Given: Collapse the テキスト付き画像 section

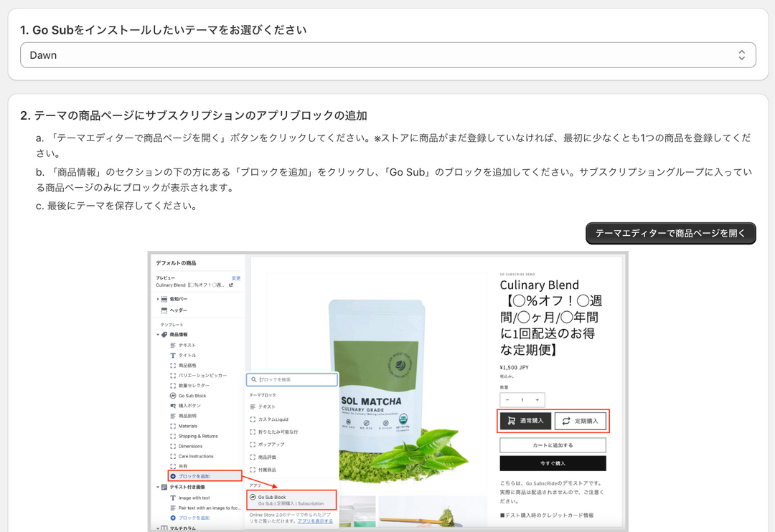Looking at the screenshot, I should tap(157, 487).
